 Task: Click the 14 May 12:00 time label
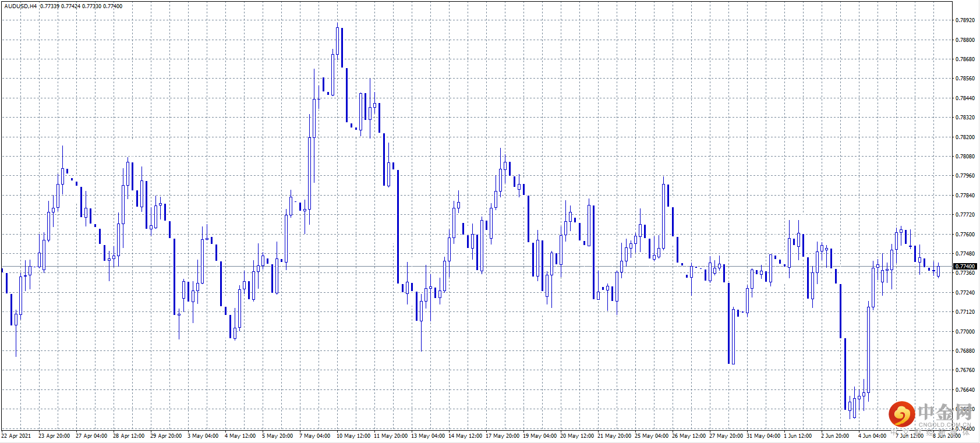click(465, 436)
